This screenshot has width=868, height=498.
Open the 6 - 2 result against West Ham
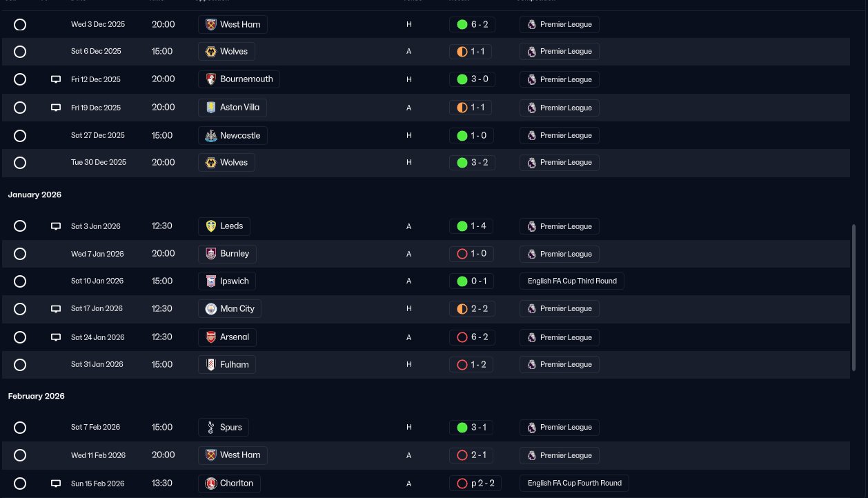pyautogui.click(x=472, y=24)
